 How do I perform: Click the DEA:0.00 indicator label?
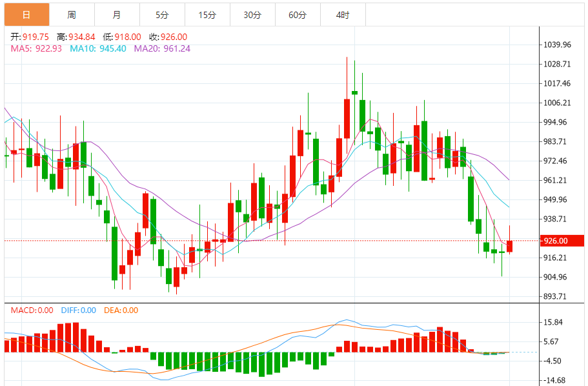[121, 310]
